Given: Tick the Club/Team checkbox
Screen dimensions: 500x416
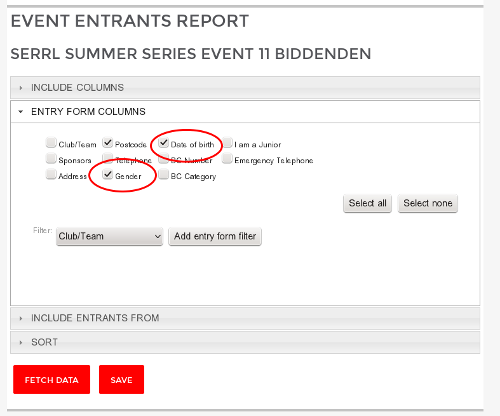Looking at the screenshot, I should (x=51, y=143).
